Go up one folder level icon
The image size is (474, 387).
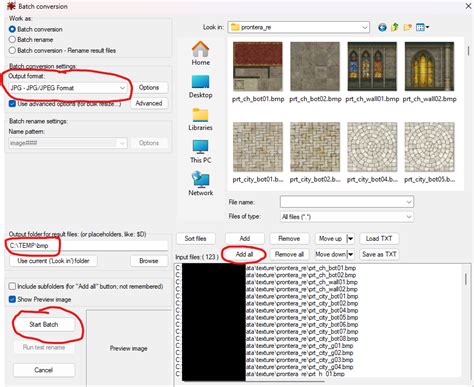[x=395, y=27]
